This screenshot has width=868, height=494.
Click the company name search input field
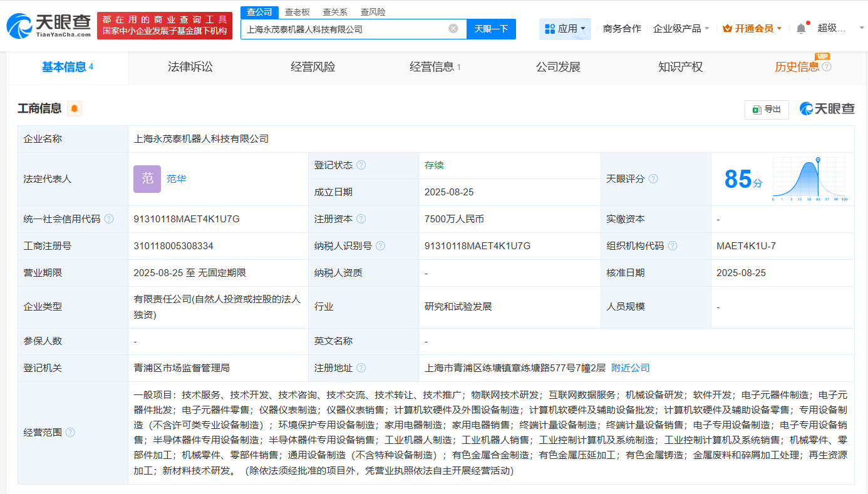[344, 29]
